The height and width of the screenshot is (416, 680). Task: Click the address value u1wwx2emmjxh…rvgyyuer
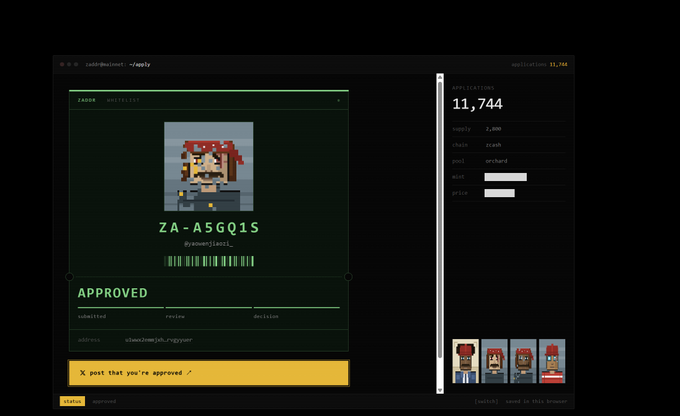pos(159,340)
